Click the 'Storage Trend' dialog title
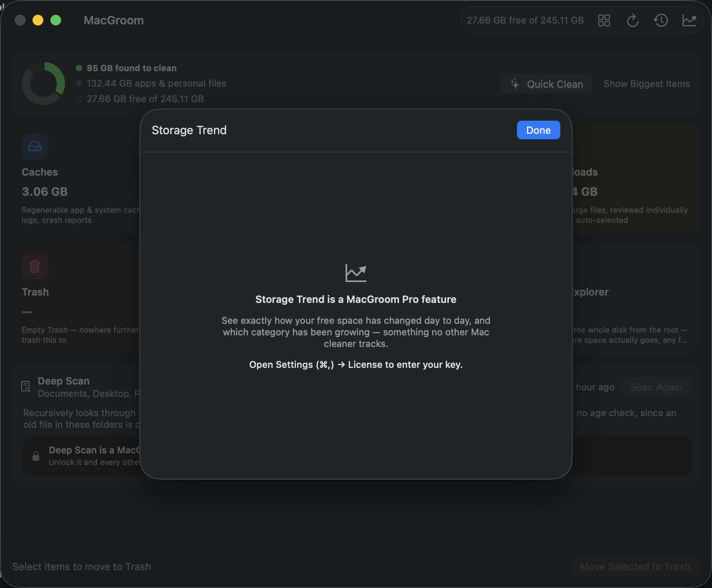712x588 pixels. click(189, 130)
